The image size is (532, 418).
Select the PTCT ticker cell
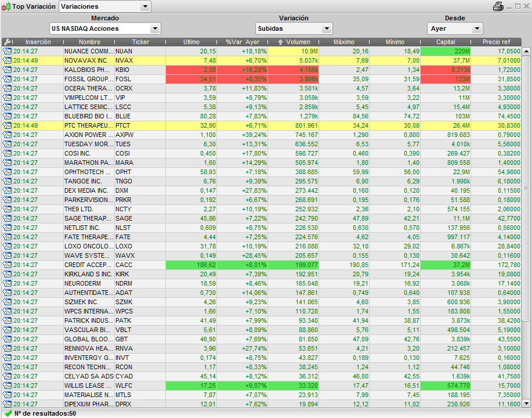(x=140, y=125)
